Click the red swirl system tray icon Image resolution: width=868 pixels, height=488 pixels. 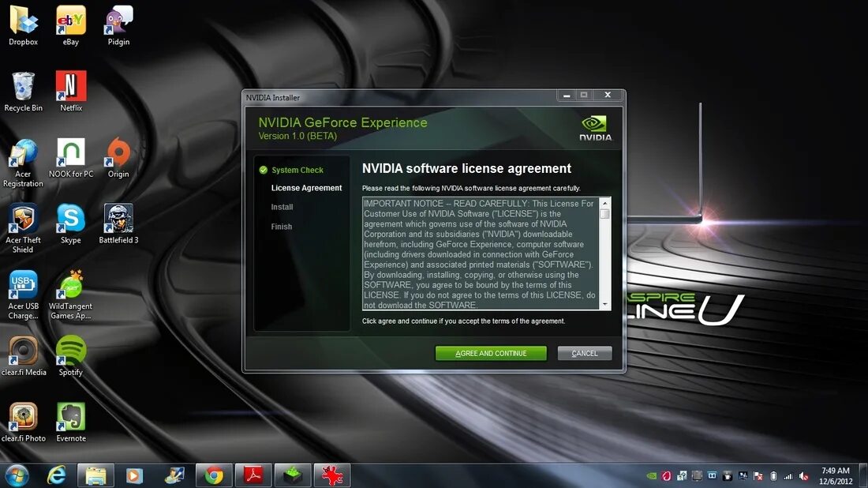(x=667, y=476)
